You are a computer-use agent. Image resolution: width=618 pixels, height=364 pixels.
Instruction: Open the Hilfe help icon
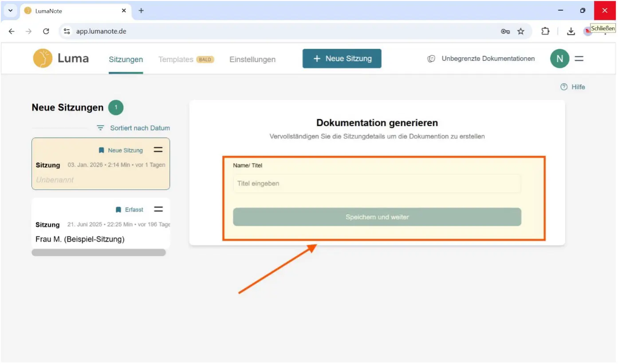click(564, 87)
